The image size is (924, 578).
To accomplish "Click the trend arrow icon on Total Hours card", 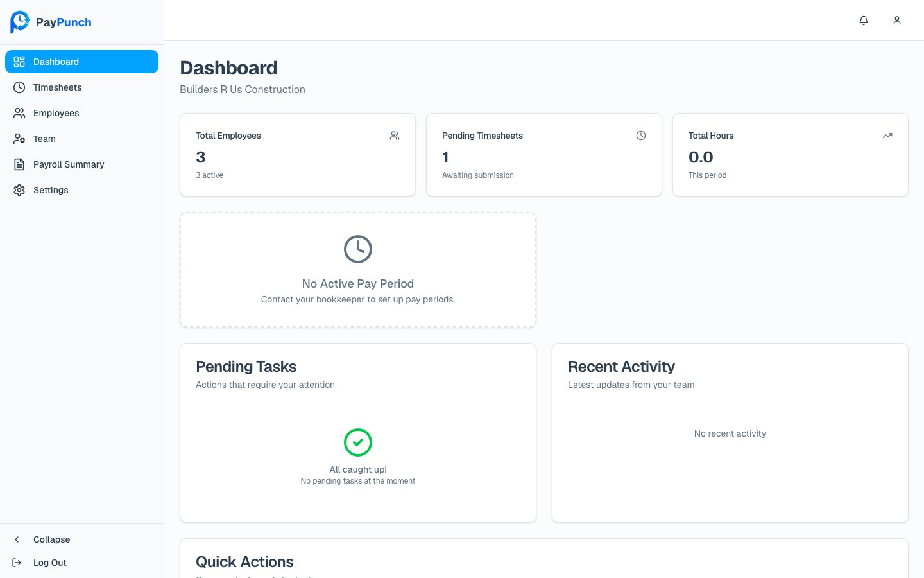I will (887, 136).
